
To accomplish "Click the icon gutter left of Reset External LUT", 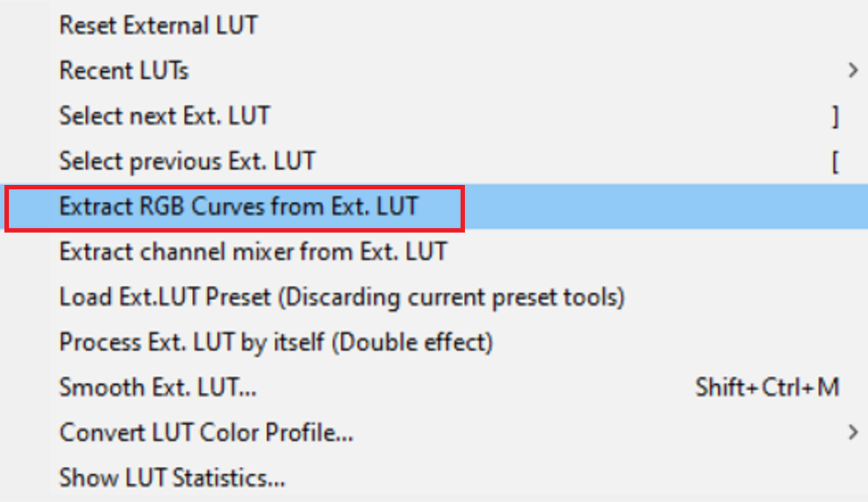I will pyautogui.click(x=25, y=26).
